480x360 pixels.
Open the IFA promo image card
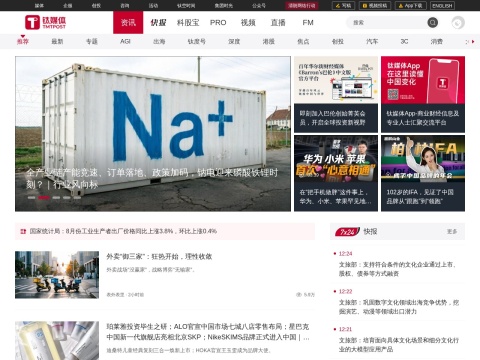click(423, 159)
